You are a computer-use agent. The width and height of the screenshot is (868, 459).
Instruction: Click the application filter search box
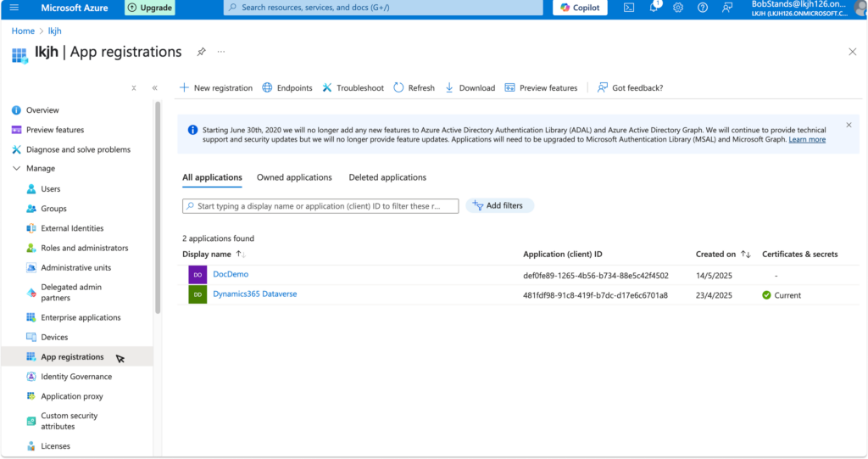tap(320, 206)
